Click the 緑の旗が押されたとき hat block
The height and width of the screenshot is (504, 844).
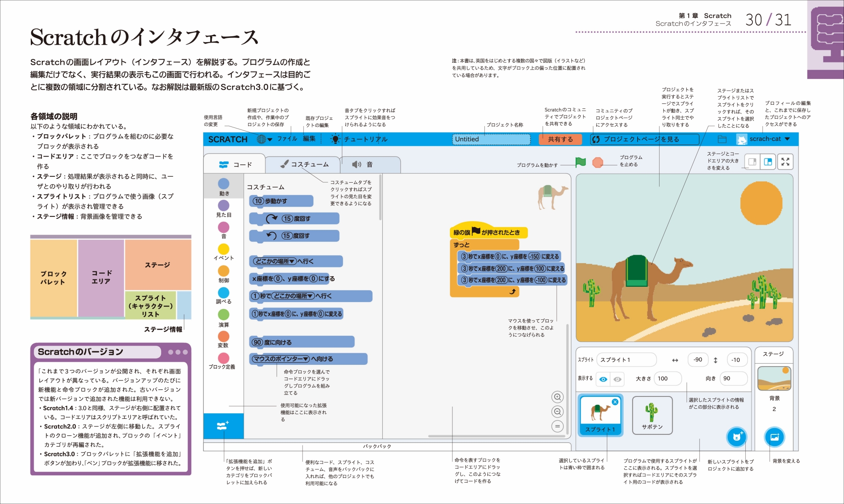click(x=489, y=231)
